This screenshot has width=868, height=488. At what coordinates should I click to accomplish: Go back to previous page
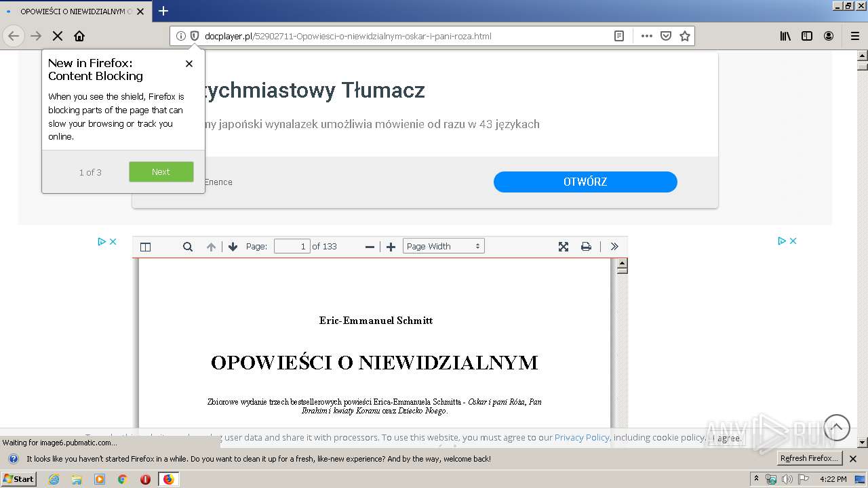click(x=14, y=36)
